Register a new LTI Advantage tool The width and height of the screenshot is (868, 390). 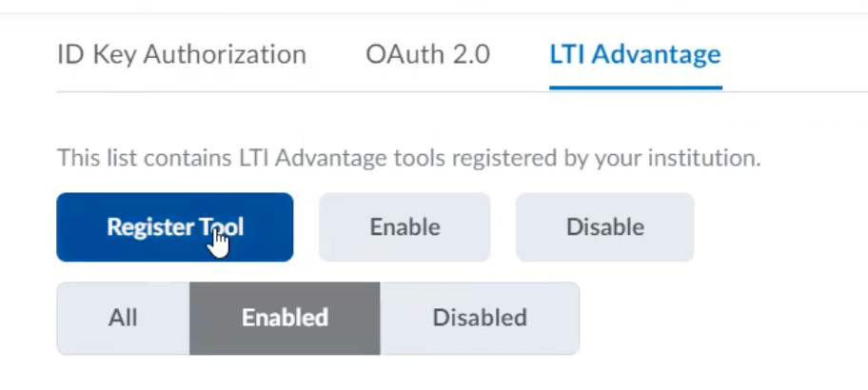(x=175, y=226)
